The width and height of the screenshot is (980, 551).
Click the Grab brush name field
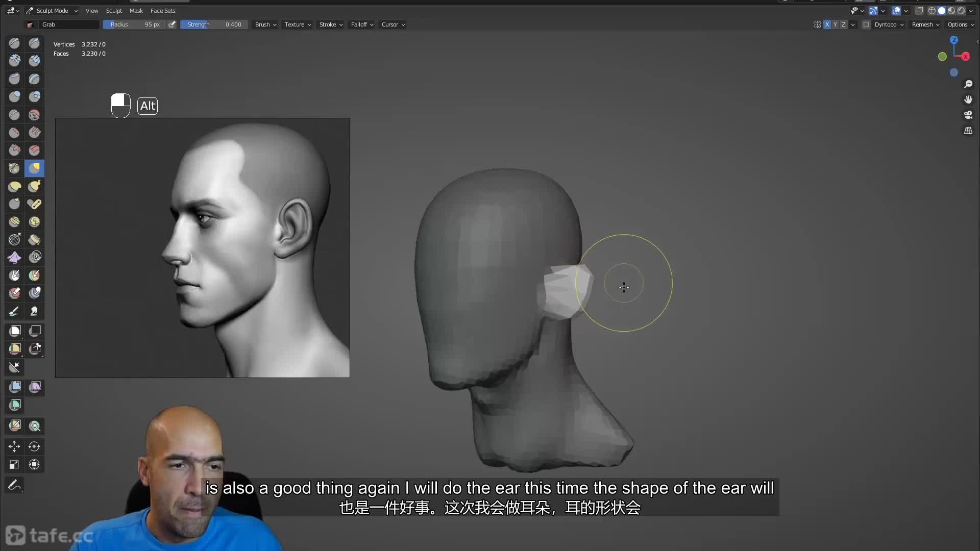(x=69, y=24)
